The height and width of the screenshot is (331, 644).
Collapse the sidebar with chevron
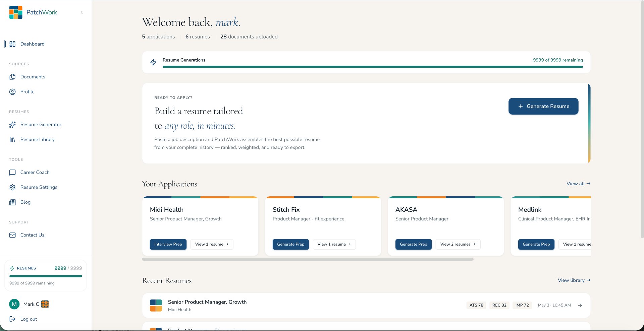click(82, 12)
